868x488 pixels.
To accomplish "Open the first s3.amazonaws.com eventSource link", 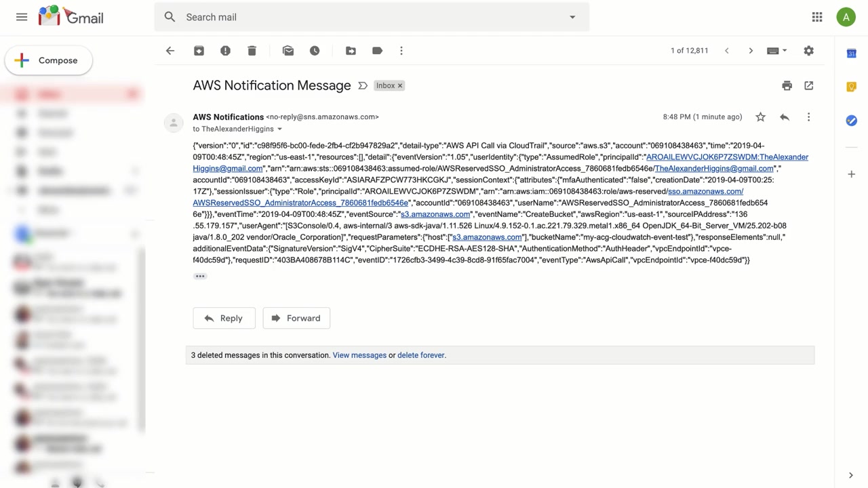I will pos(435,214).
